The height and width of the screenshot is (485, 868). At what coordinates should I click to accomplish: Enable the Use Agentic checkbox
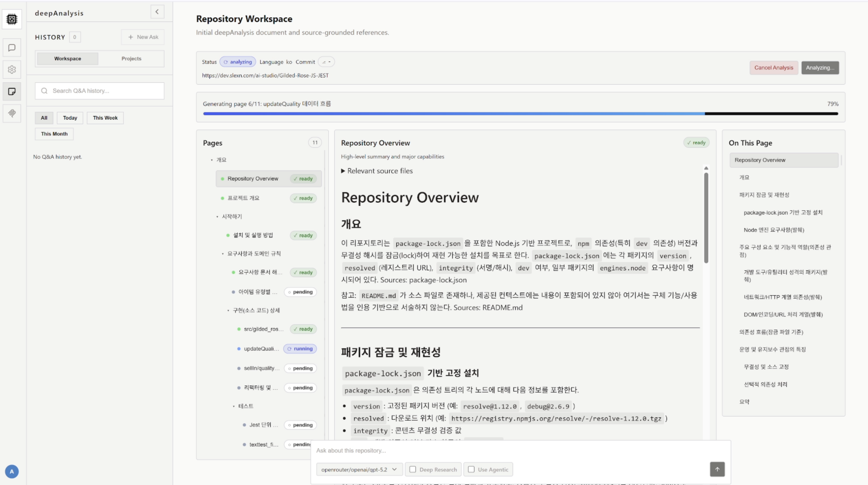(x=471, y=469)
